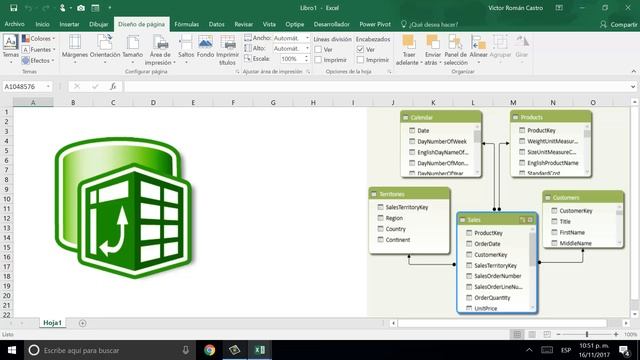The height and width of the screenshot is (360, 640).
Task: Click the Imprimir títulos button
Action: 227,50
